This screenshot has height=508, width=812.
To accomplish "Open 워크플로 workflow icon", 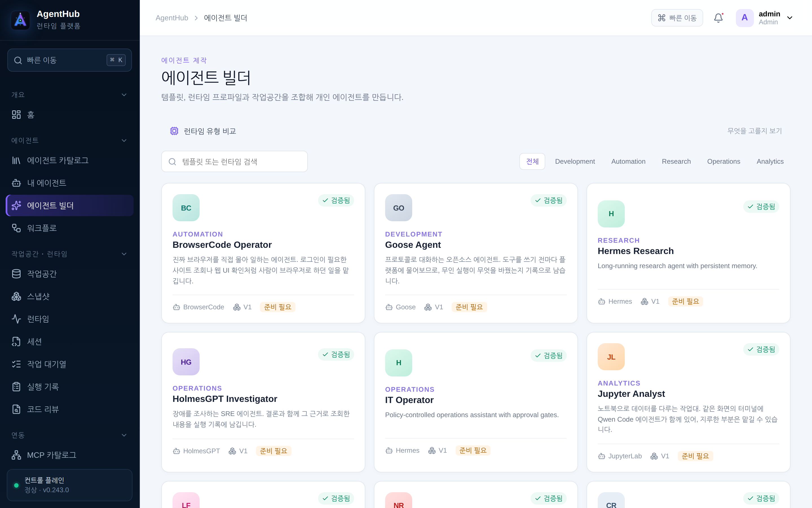I will [16, 228].
